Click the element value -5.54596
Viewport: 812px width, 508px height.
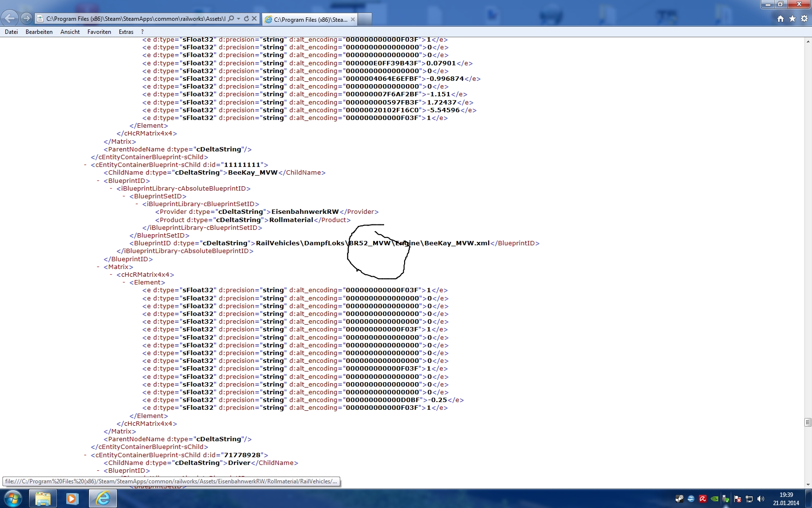coord(443,110)
